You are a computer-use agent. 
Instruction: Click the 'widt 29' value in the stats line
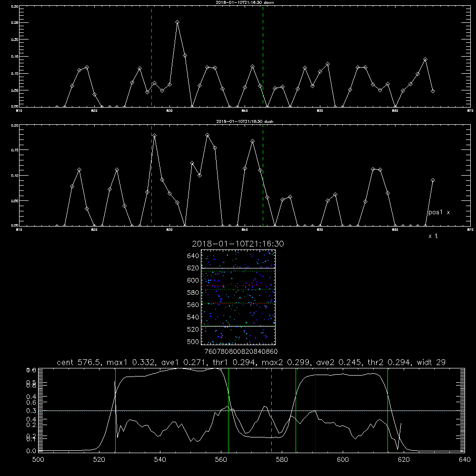(x=431, y=362)
